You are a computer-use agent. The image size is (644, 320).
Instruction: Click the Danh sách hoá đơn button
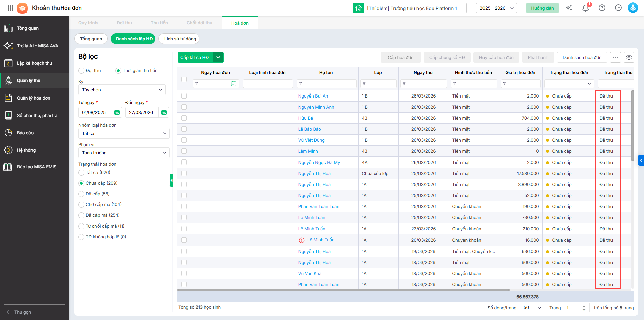[582, 57]
